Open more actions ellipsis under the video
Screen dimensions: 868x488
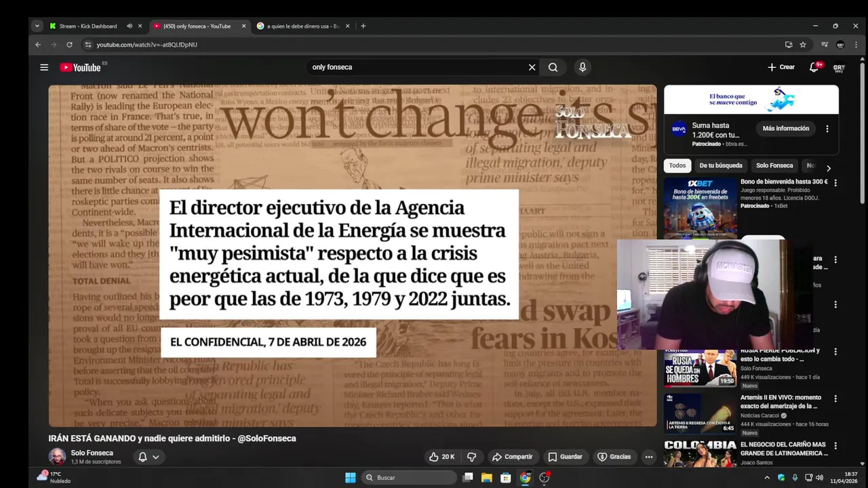[x=649, y=457]
